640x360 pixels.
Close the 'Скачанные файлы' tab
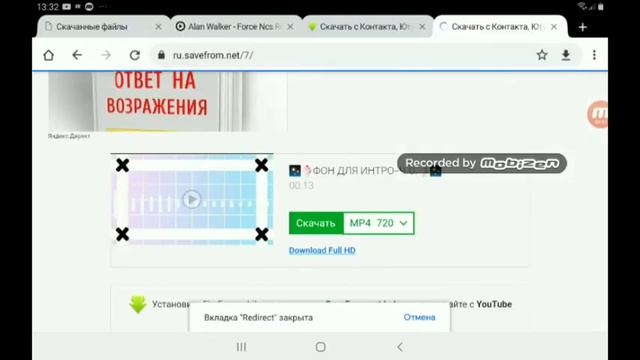tap(158, 27)
